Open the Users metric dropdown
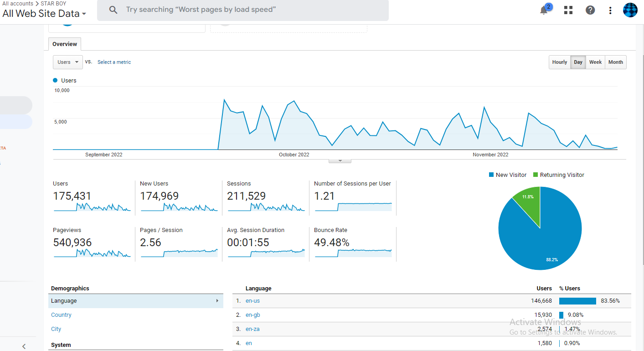 [68, 62]
